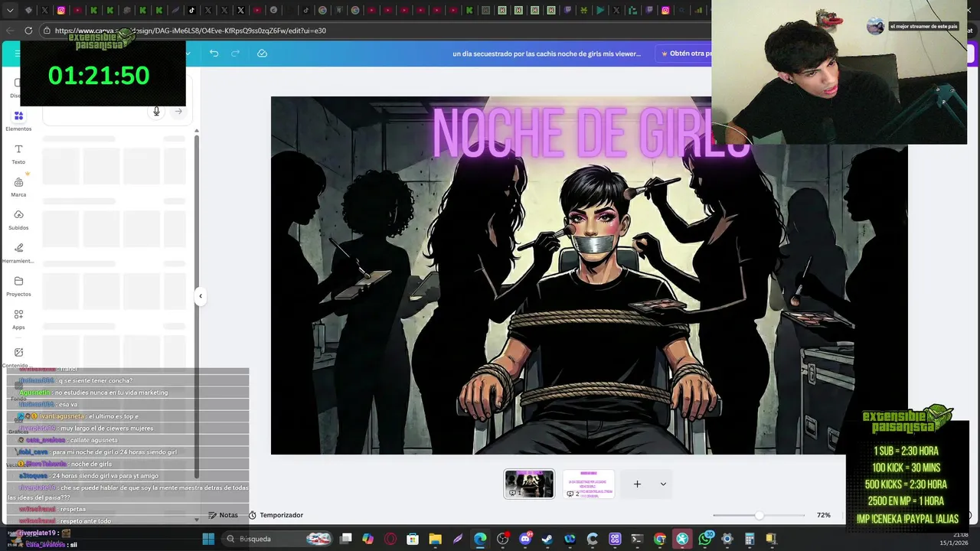The image size is (980, 551).
Task: Open the Calculator from the taskbar
Action: (749, 539)
